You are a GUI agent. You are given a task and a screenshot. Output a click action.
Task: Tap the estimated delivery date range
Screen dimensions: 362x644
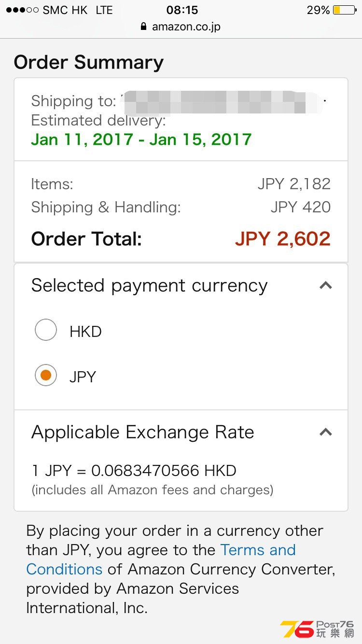141,140
